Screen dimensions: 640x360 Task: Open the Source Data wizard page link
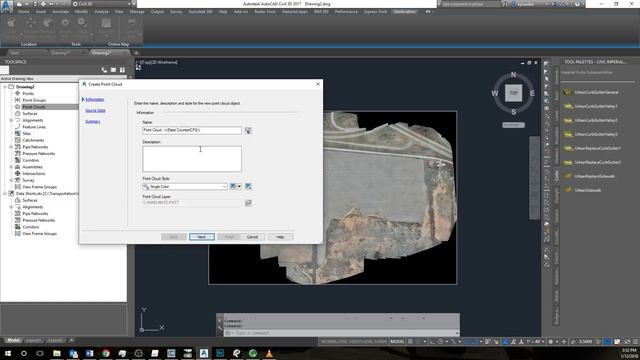coord(96,111)
